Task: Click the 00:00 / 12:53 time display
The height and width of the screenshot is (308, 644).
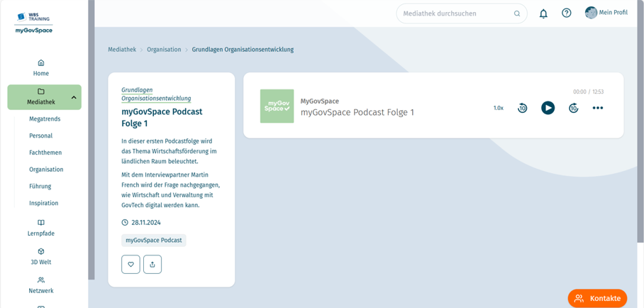Action: (x=588, y=92)
